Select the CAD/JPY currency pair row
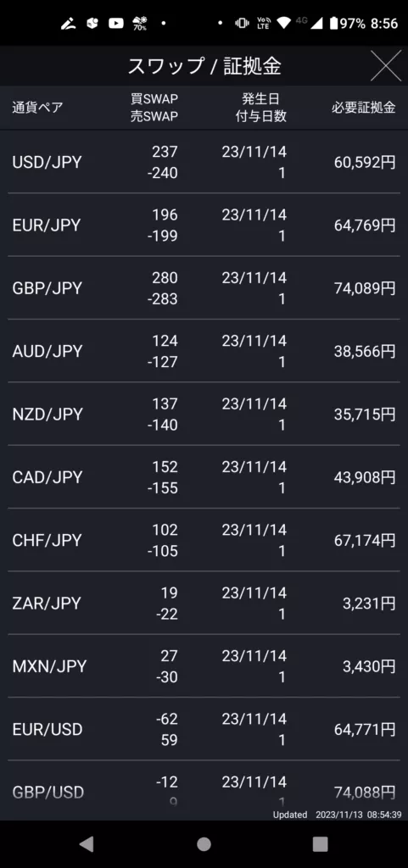 pyautogui.click(x=204, y=477)
